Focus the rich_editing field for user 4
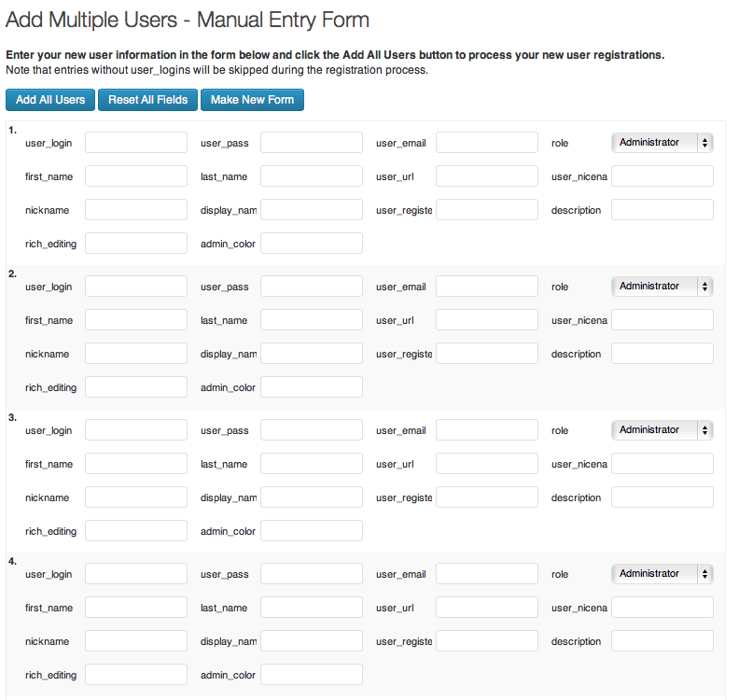This screenshot has width=739, height=700. pyautogui.click(x=136, y=675)
